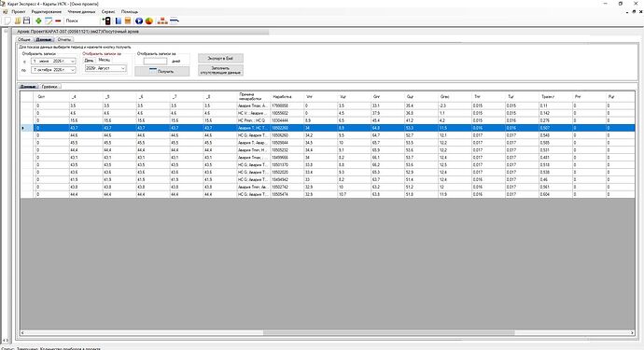Click the Наработка column header
The image size is (644, 350).
[287, 97]
